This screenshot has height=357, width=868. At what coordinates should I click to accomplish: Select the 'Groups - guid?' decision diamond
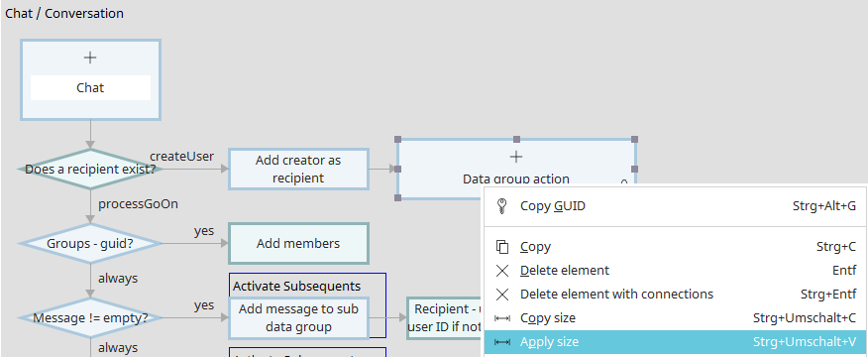click(x=90, y=243)
